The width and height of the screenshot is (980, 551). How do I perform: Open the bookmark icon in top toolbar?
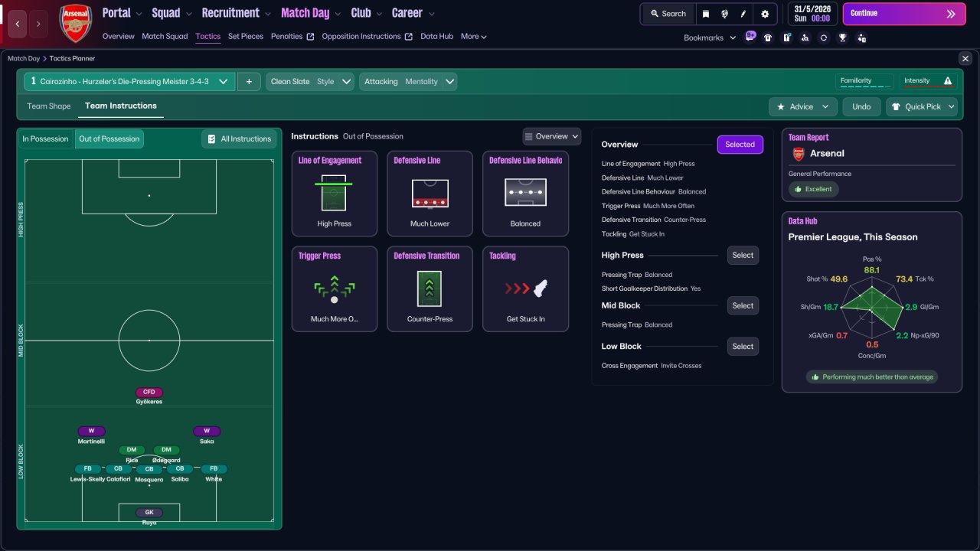pyautogui.click(x=707, y=14)
